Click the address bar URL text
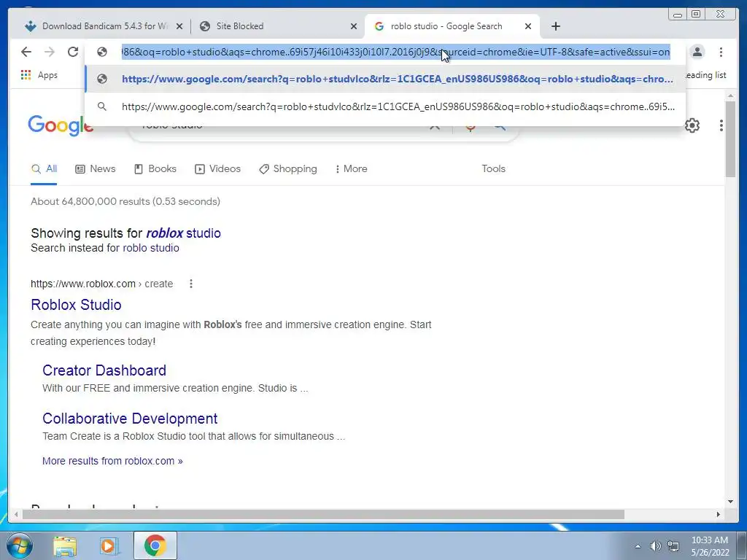This screenshot has height=560, width=747. pyautogui.click(x=396, y=52)
